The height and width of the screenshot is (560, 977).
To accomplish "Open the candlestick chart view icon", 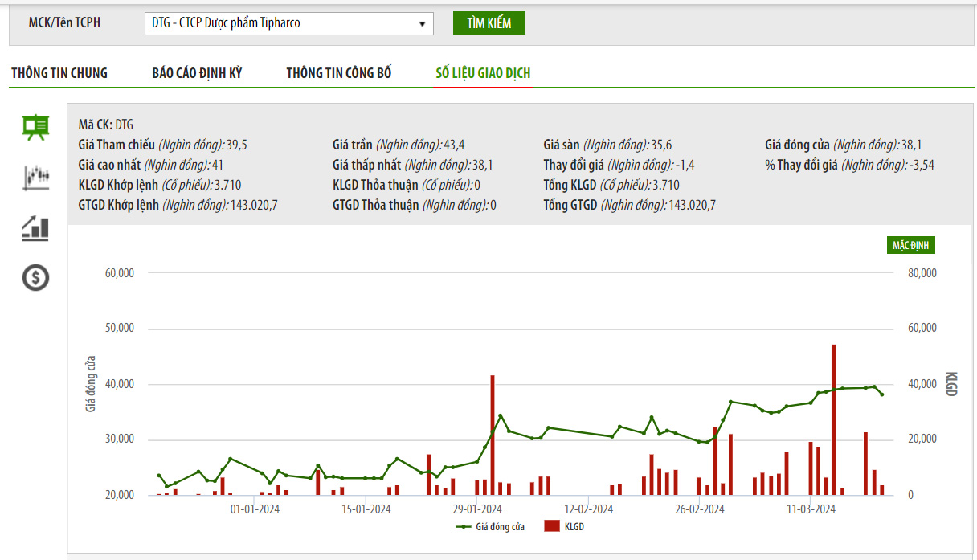I will pos(35,177).
